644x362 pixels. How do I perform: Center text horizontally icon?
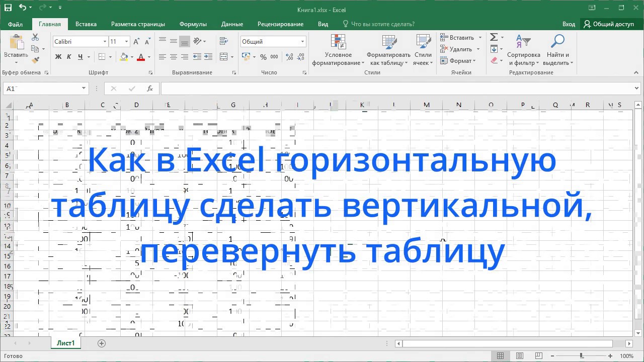[174, 57]
